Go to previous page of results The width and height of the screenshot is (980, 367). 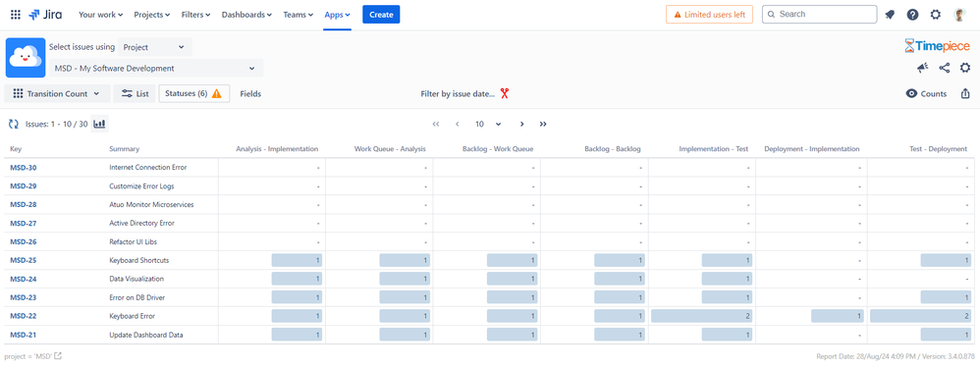458,125
